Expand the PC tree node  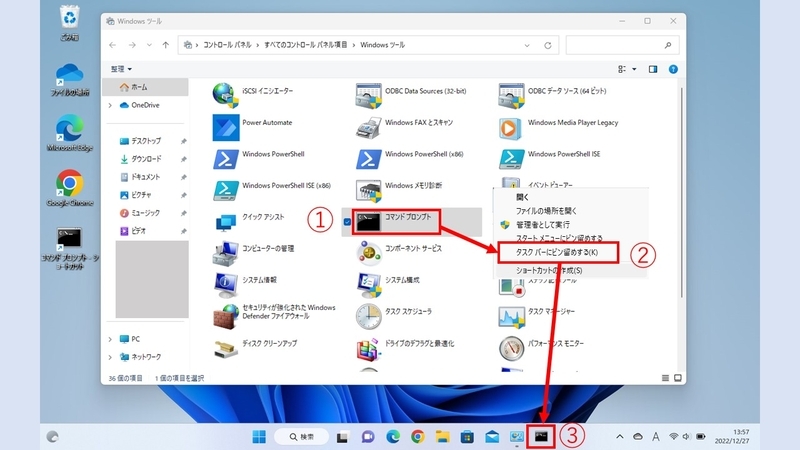tap(110, 339)
